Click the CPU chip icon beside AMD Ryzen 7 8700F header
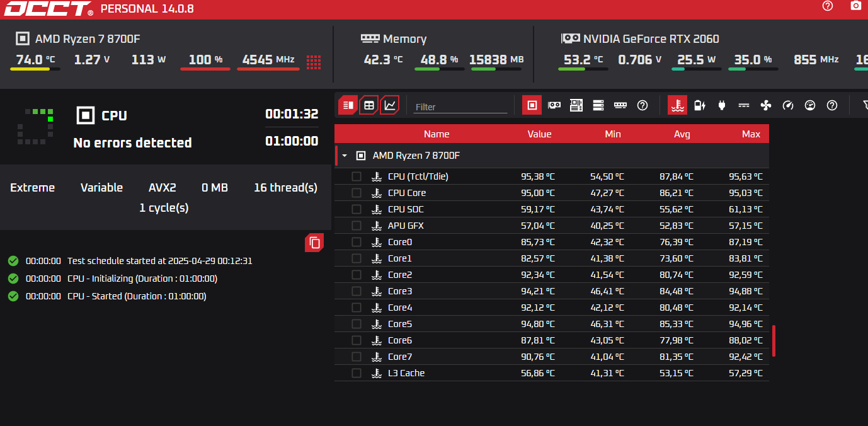 point(22,38)
